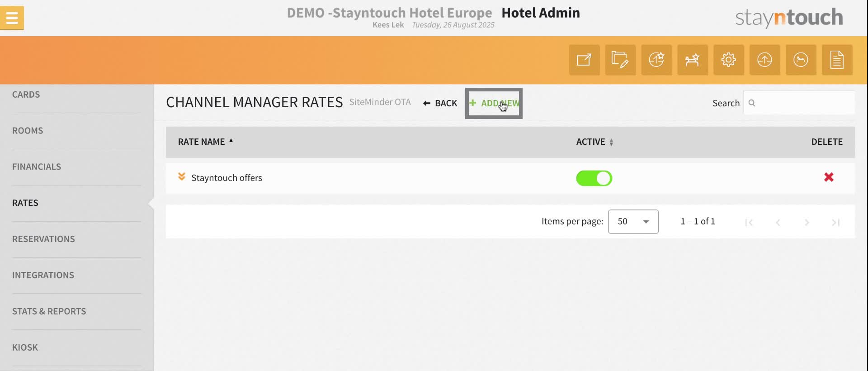Go to last page of results
This screenshot has width=868, height=371.
[x=836, y=222]
